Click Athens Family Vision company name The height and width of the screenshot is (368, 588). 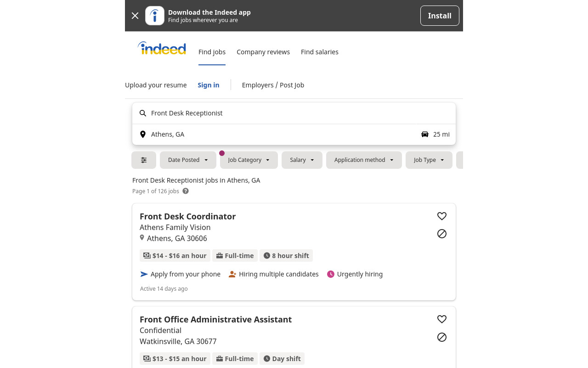(x=175, y=227)
